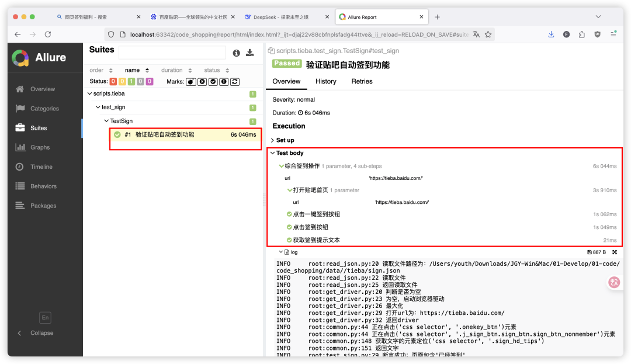631x364 pixels.
Task: Sort suites by name
Action: point(137,70)
